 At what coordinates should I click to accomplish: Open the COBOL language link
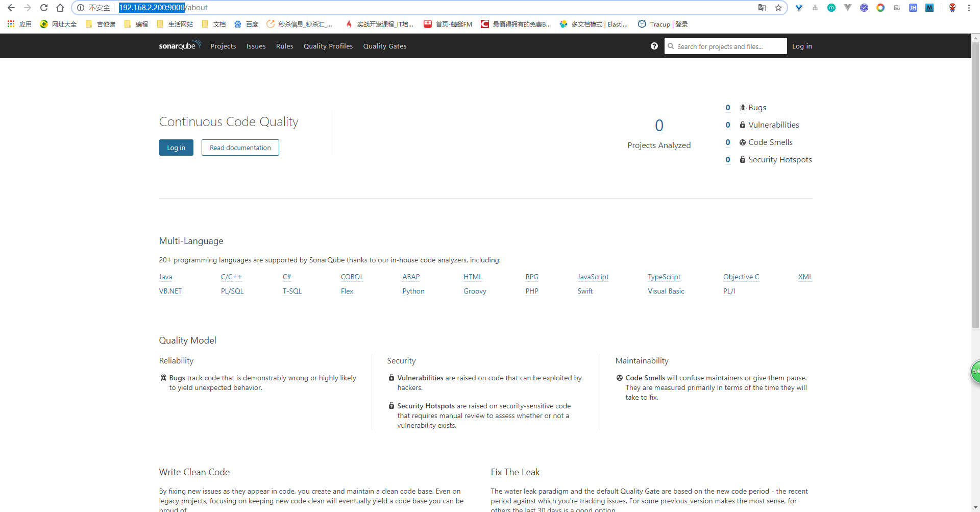tap(352, 277)
